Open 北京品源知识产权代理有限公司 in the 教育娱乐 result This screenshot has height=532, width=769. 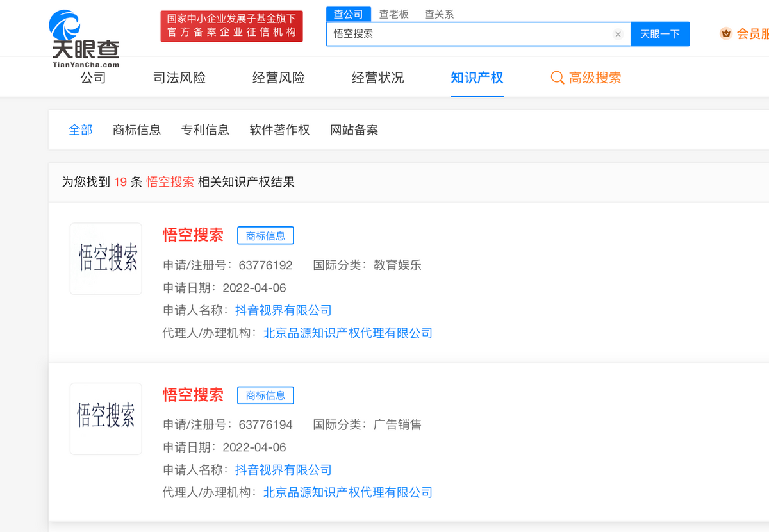(x=348, y=333)
